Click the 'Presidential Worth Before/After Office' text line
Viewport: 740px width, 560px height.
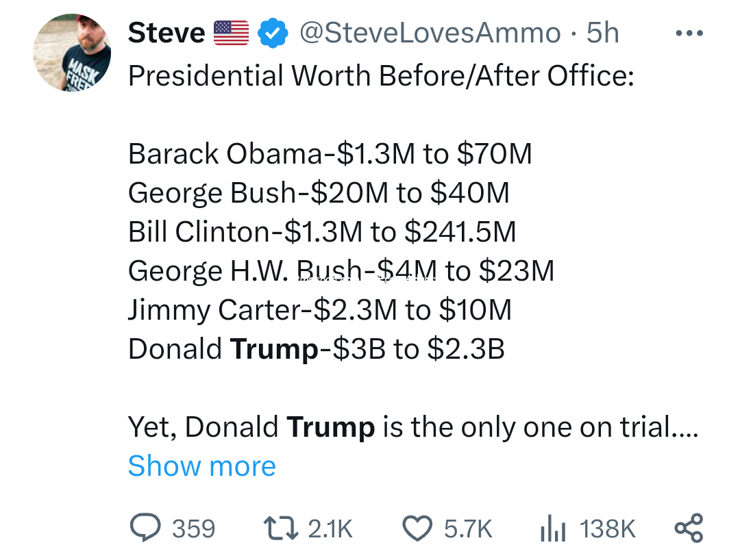tap(380, 75)
